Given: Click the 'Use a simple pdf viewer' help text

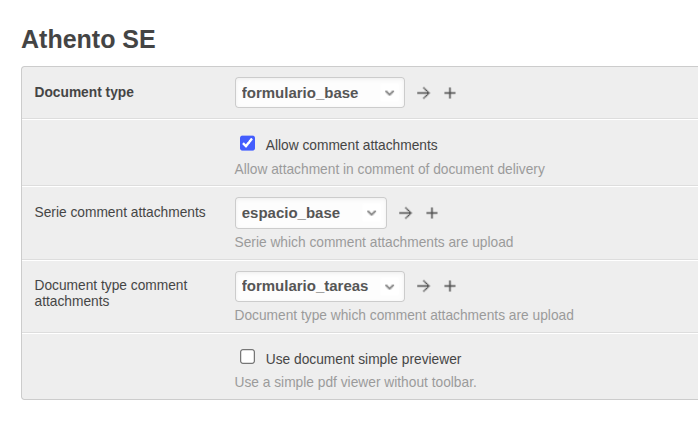Looking at the screenshot, I should [x=355, y=382].
